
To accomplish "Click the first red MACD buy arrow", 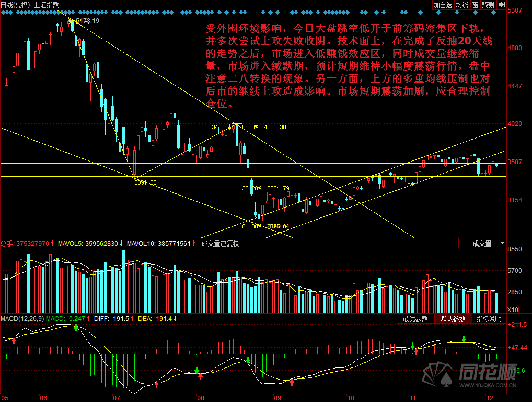I will [14, 341].
